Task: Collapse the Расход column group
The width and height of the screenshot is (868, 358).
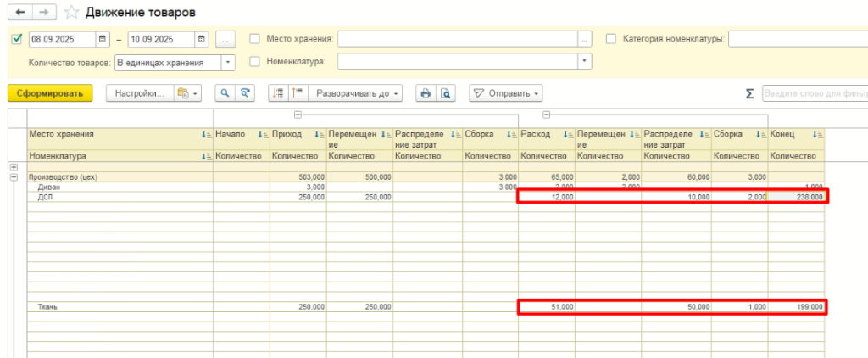Action: tap(547, 115)
